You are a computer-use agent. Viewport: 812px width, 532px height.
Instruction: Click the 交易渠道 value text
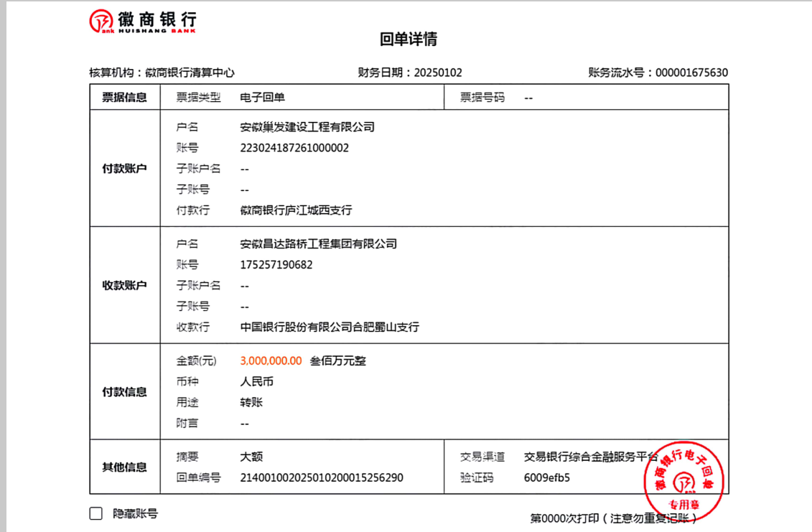pos(589,457)
